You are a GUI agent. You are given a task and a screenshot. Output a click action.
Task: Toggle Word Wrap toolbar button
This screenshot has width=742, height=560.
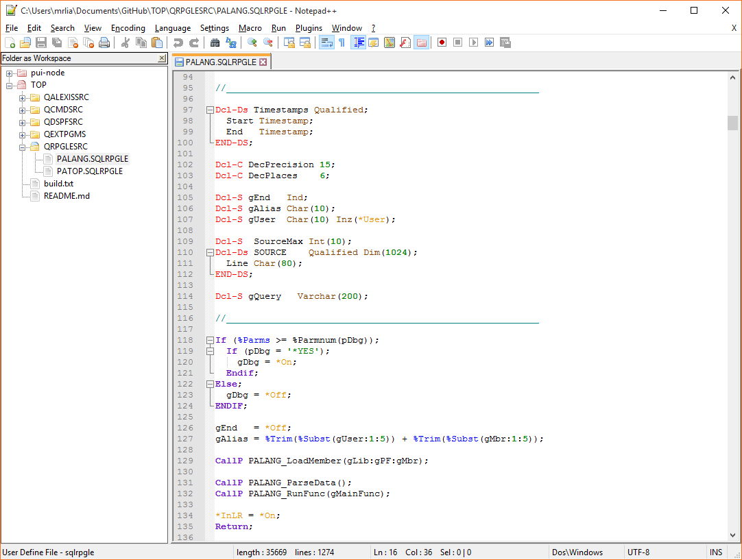(x=326, y=42)
